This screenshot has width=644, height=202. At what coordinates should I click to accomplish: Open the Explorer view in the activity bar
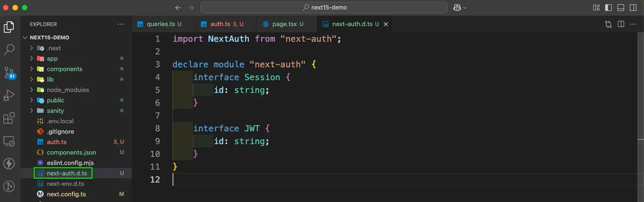(9, 27)
